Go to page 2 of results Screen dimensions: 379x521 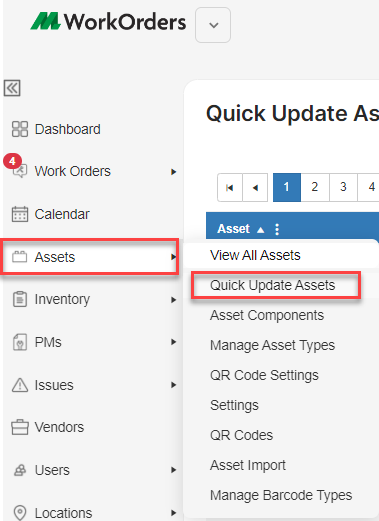315,187
